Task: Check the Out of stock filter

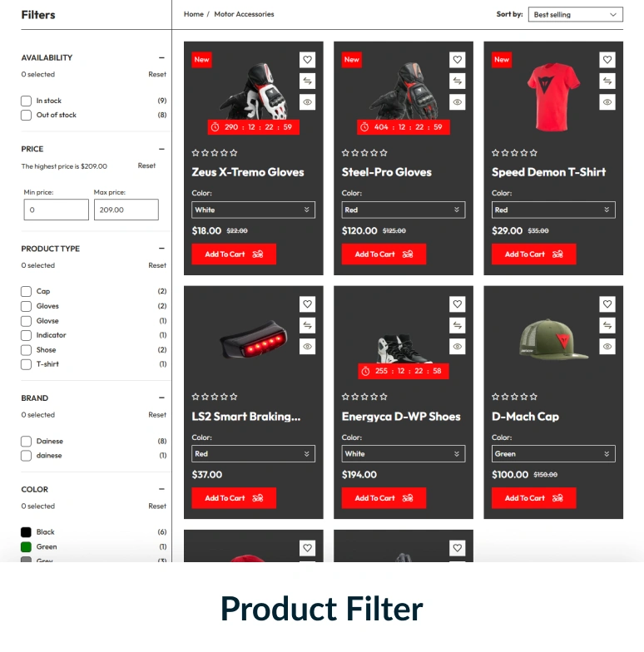Action: pos(27,115)
